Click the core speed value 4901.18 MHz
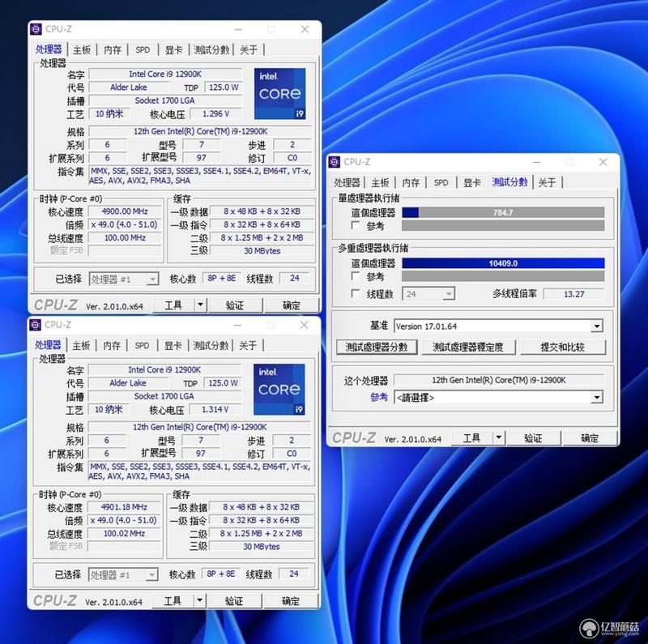Screen dimensions: 648x644 [x=124, y=507]
